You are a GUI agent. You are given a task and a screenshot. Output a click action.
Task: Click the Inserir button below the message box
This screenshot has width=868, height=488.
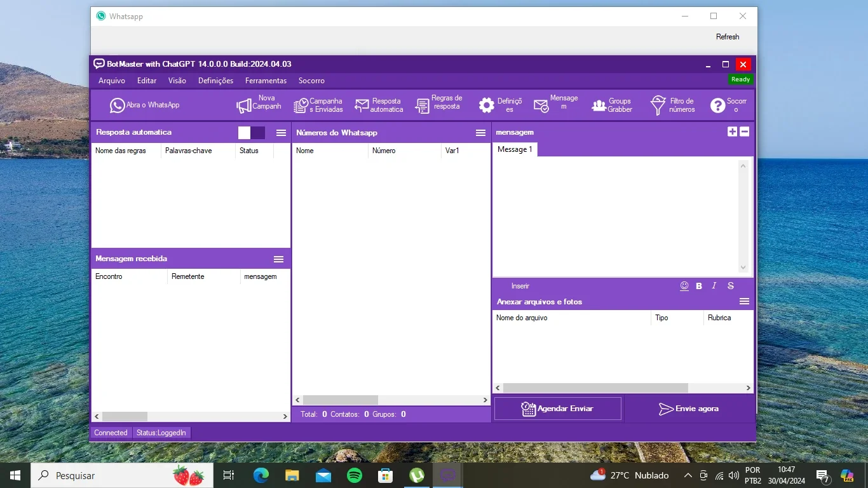click(x=520, y=286)
